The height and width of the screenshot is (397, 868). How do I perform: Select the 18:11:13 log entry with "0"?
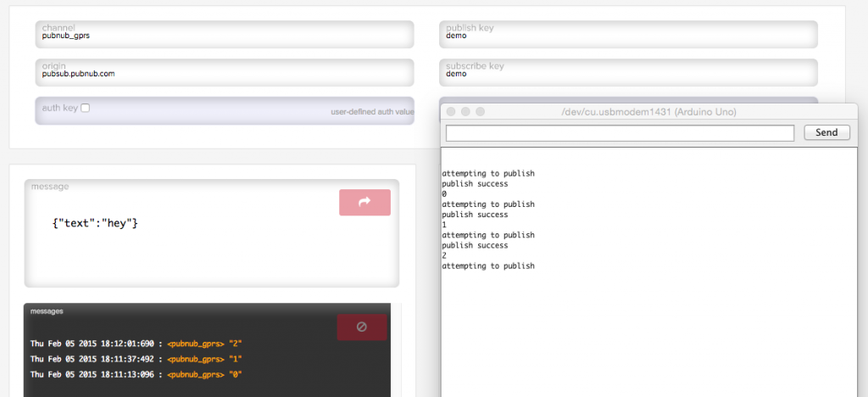pos(136,374)
